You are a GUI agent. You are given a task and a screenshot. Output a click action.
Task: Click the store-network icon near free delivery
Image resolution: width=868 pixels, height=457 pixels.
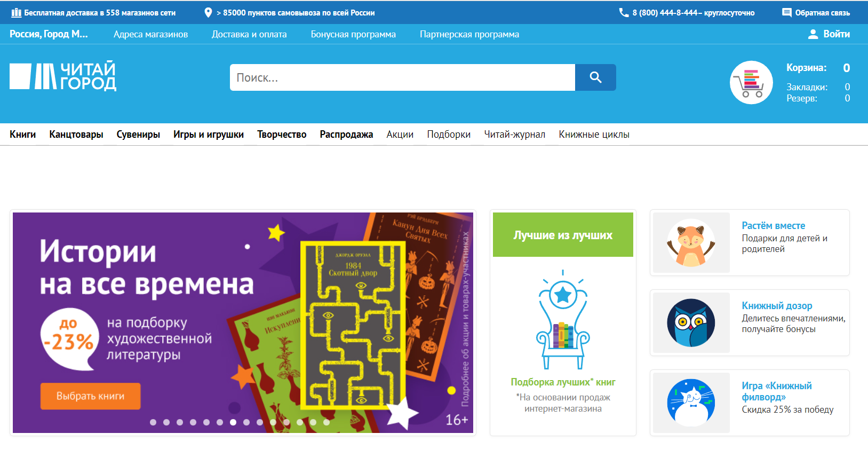tap(16, 12)
